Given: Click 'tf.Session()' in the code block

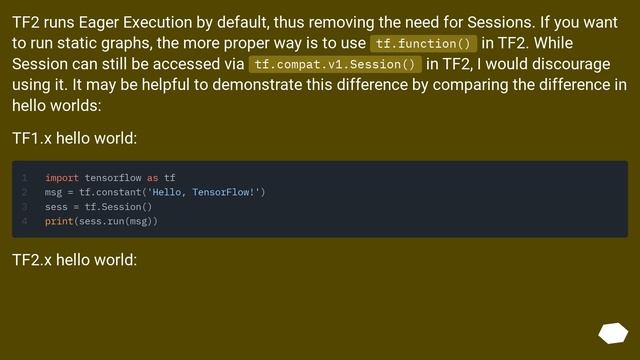Looking at the screenshot, I should 118,207.
